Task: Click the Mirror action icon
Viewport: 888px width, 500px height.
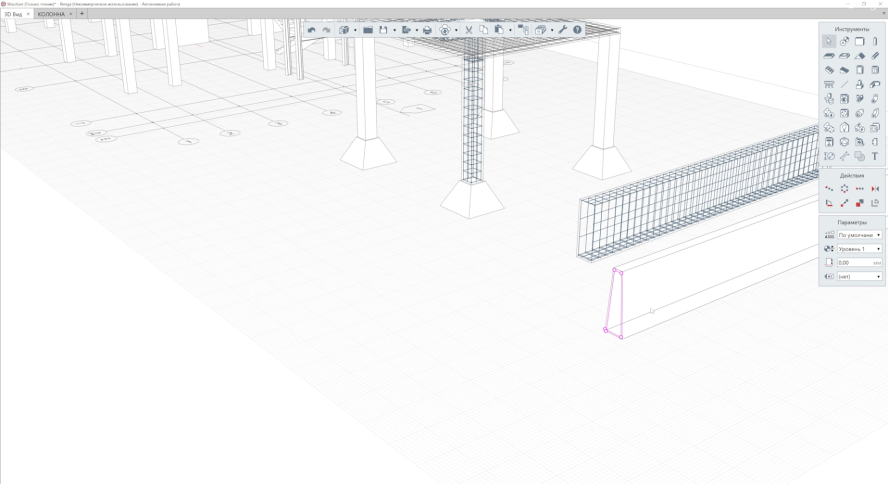Action: (x=875, y=189)
